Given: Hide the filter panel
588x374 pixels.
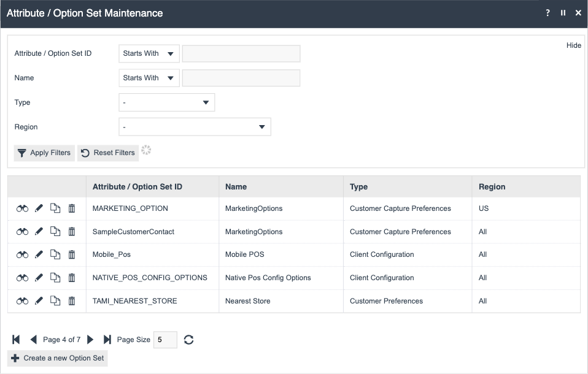Looking at the screenshot, I should [574, 45].
